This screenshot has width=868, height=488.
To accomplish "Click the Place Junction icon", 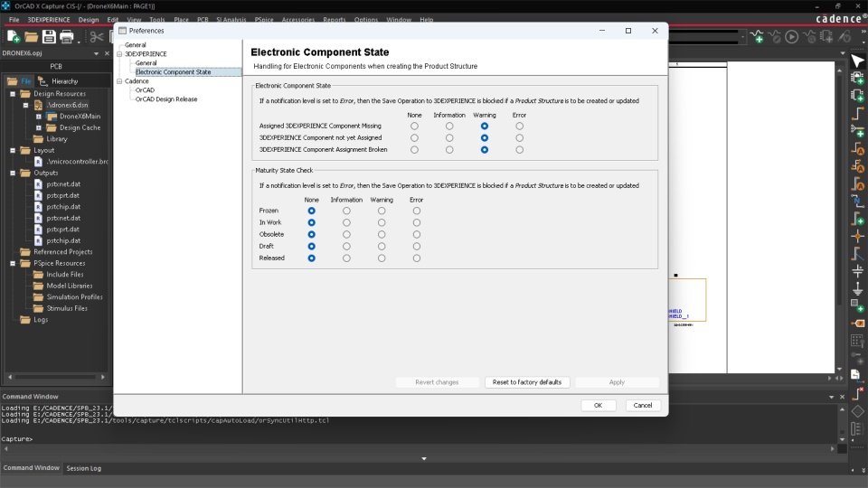I will 857,236.
